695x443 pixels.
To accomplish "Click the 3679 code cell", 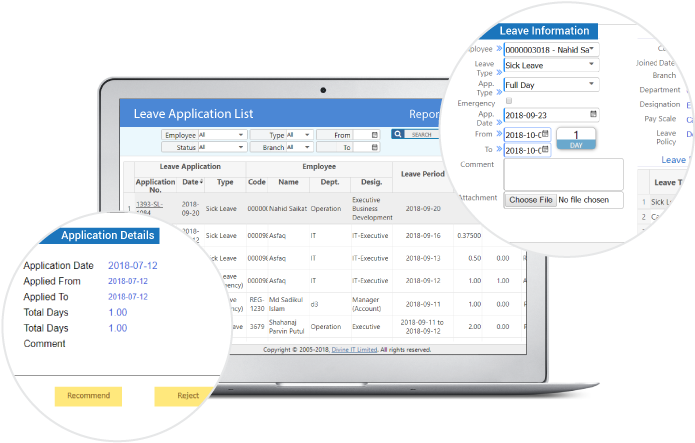I will 257,326.
